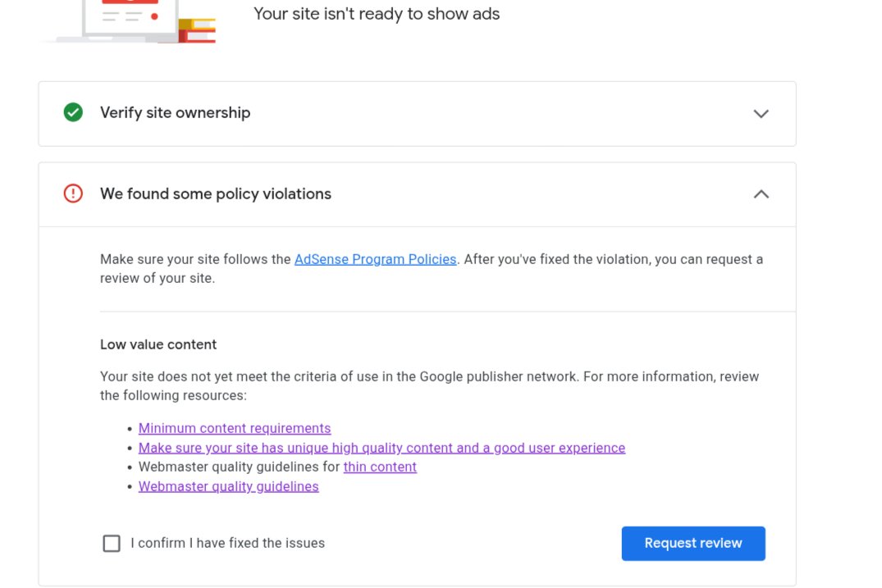Collapse the policy violations section with the up chevron

[x=761, y=194]
